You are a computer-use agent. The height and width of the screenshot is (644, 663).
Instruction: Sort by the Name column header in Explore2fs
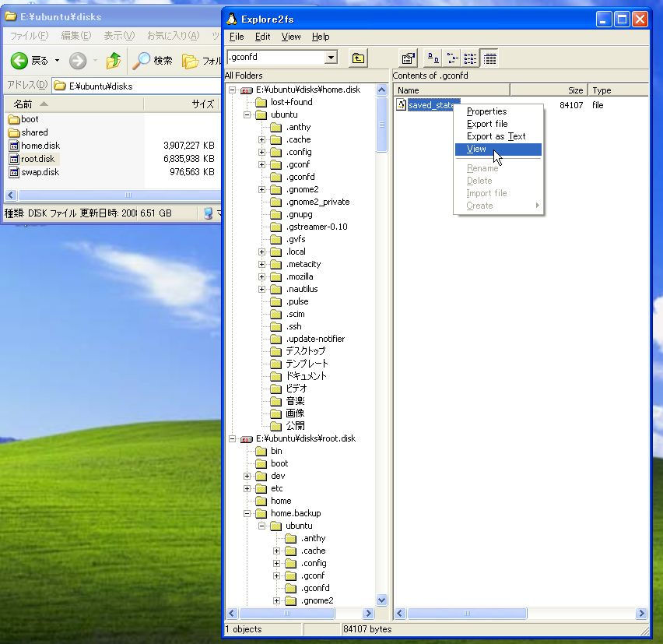(x=452, y=90)
